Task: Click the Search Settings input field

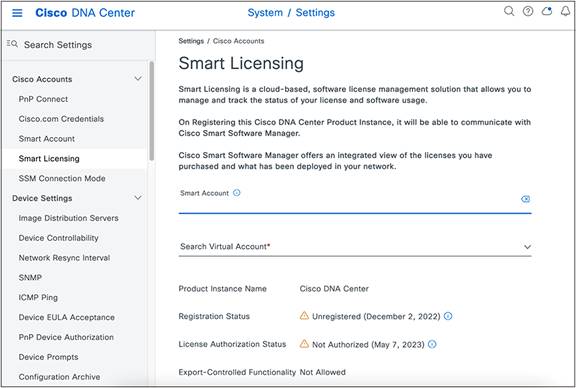Action: [58, 45]
